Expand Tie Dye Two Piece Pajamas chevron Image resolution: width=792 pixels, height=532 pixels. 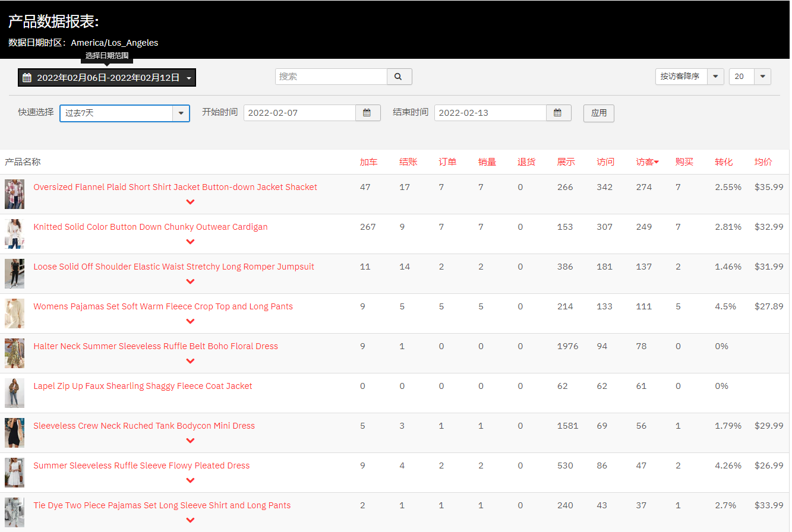pos(190,520)
